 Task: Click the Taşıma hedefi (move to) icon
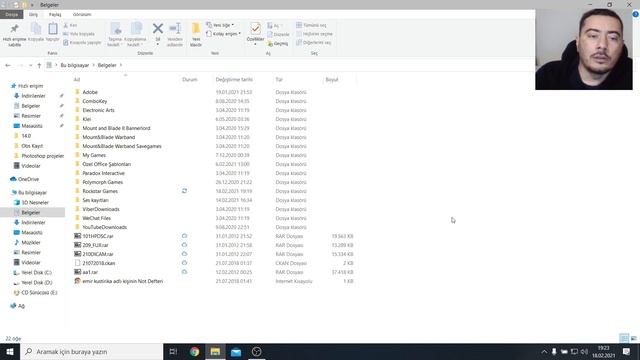pos(116,29)
